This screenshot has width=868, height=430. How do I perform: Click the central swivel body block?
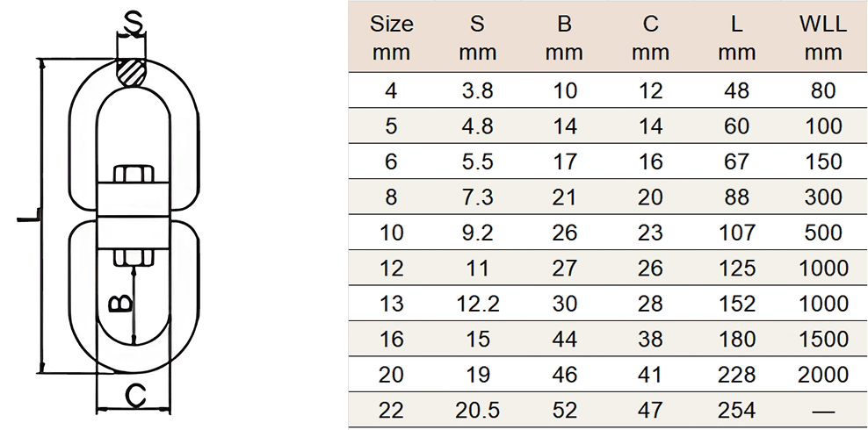point(134,216)
